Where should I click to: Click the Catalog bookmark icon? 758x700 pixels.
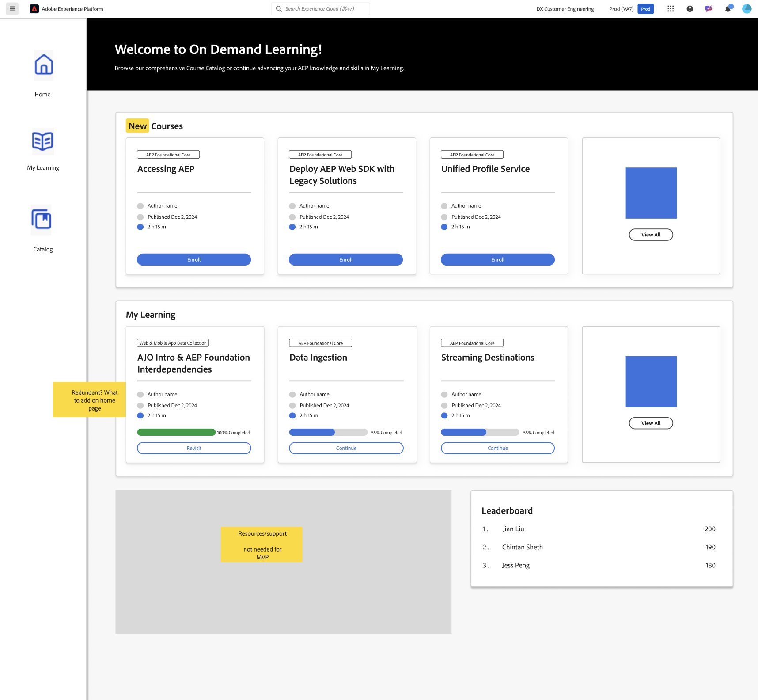tap(42, 220)
